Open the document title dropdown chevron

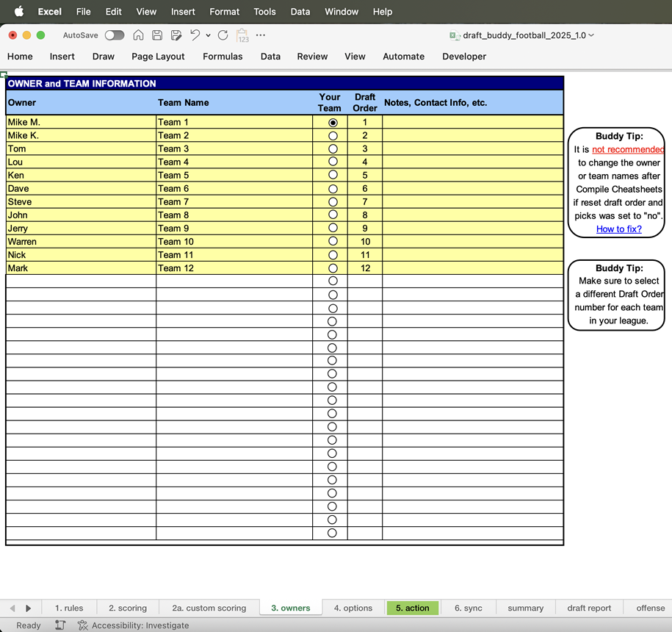(591, 35)
